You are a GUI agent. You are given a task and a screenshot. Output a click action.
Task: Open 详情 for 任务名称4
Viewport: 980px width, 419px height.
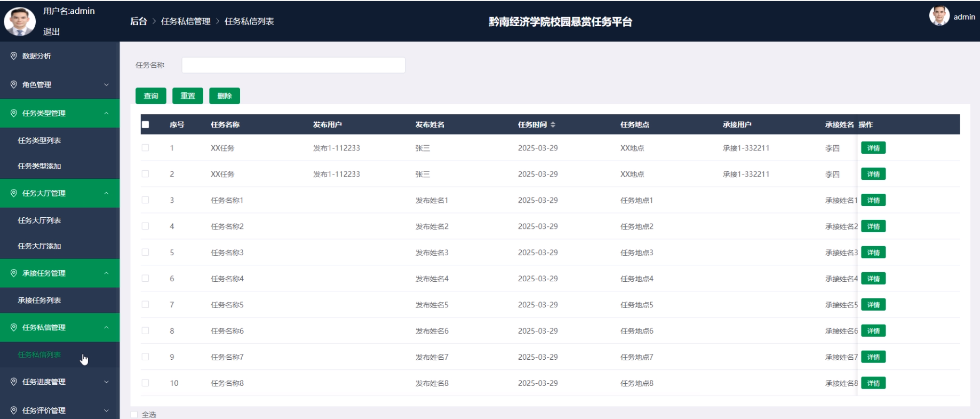(873, 279)
